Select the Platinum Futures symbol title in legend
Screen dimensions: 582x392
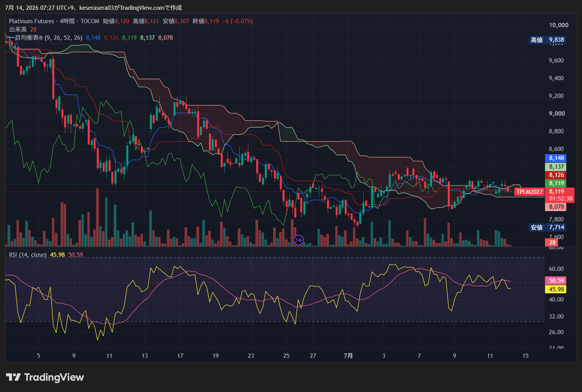coord(31,21)
